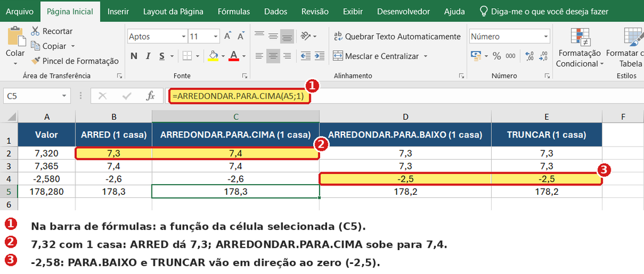Toggle bottom vertical alignment
The image size is (644, 274).
click(287, 36)
